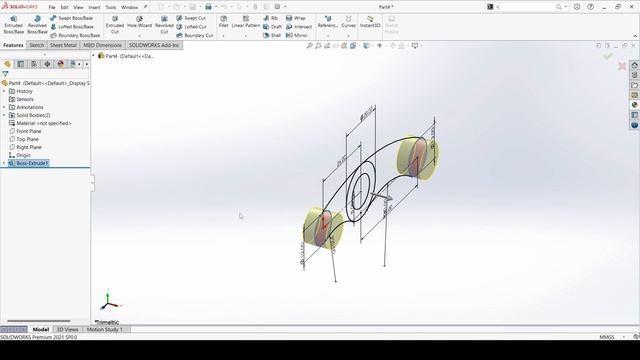The height and width of the screenshot is (360, 640).
Task: Open the DisplayManager tab
Action: tap(60, 64)
